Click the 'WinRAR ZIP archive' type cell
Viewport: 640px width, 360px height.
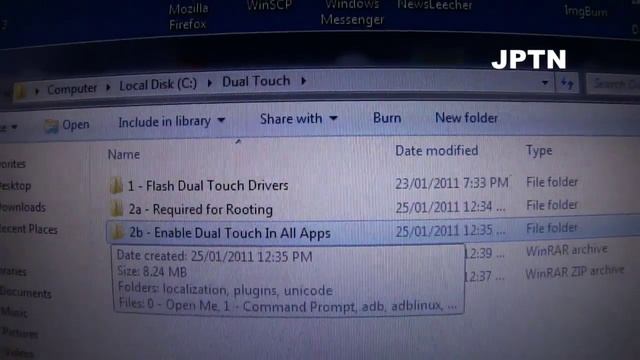[575, 272]
